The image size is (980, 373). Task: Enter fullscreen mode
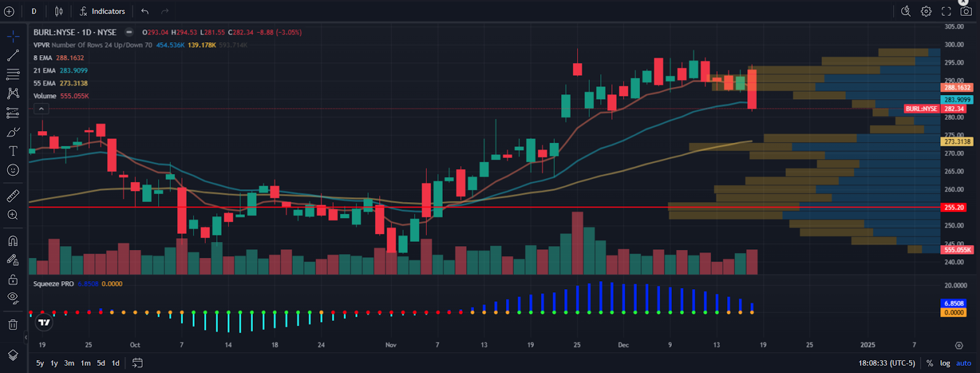coord(946,11)
